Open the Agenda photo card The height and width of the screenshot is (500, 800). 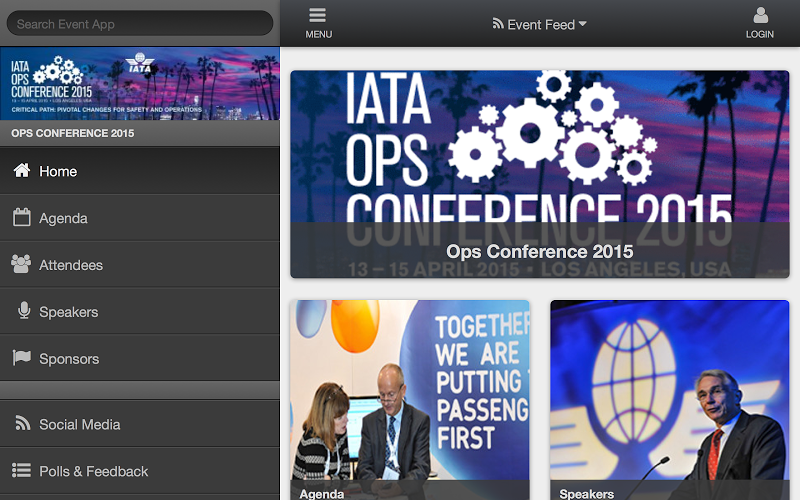tap(410, 400)
